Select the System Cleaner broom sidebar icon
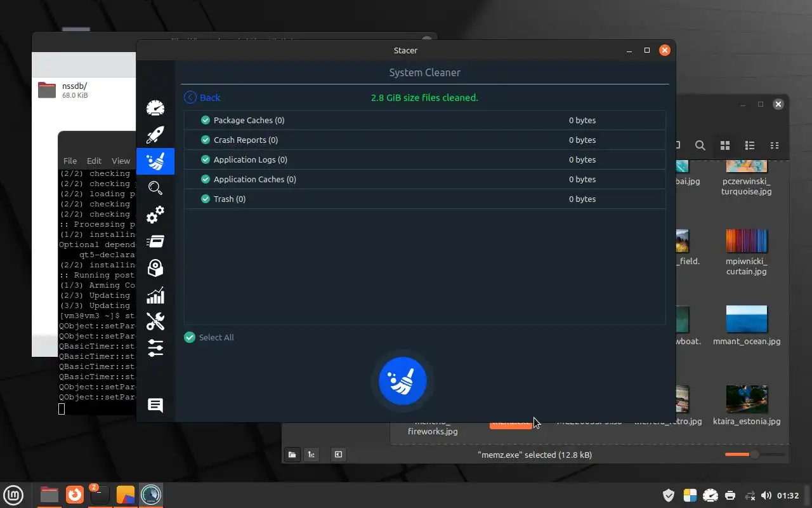Image resolution: width=812 pixels, height=508 pixels. [x=155, y=161]
